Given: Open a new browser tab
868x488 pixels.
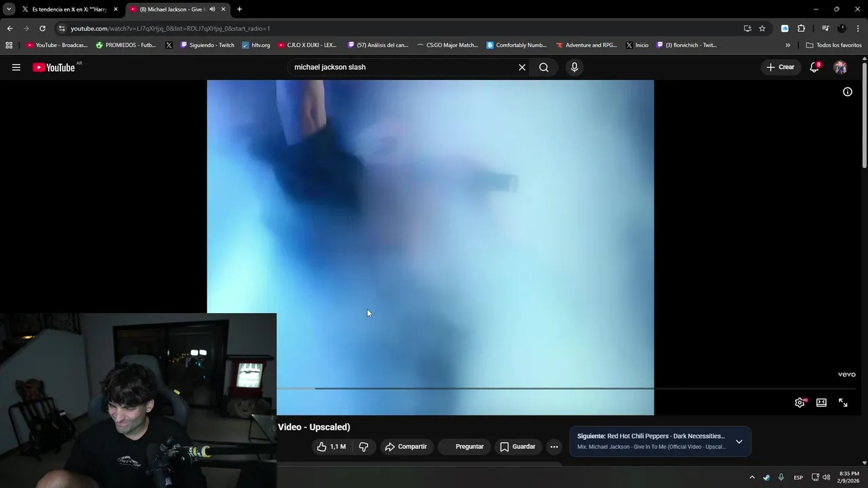Looking at the screenshot, I should point(239,9).
